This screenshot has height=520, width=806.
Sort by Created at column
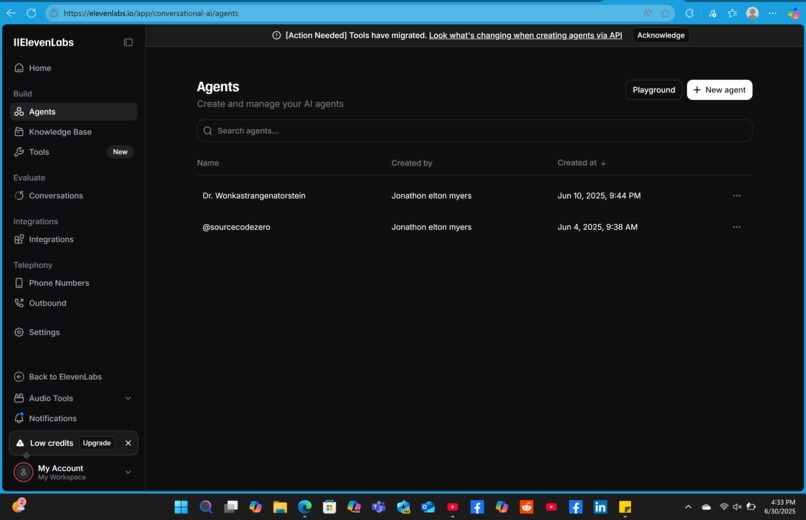pyautogui.click(x=581, y=163)
